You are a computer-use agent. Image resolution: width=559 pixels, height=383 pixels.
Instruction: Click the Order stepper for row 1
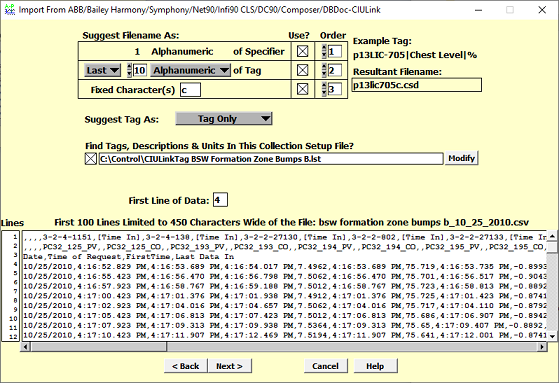(324, 51)
